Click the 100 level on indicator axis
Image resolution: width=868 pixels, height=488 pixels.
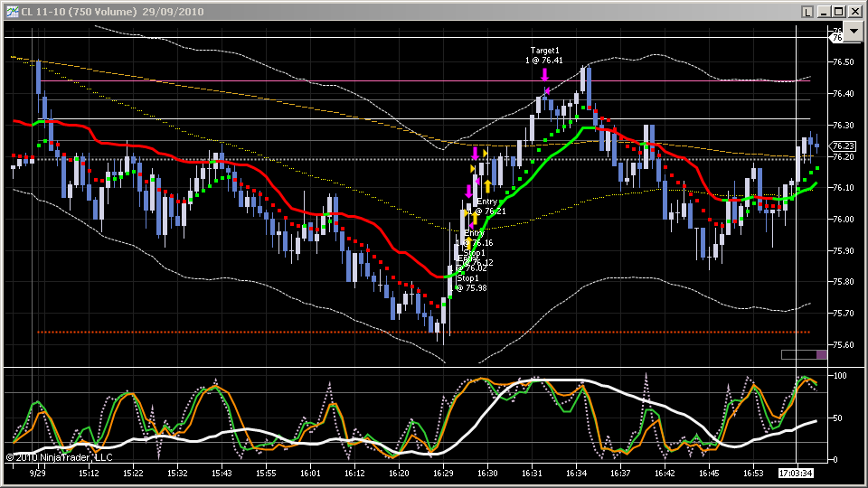coord(840,376)
